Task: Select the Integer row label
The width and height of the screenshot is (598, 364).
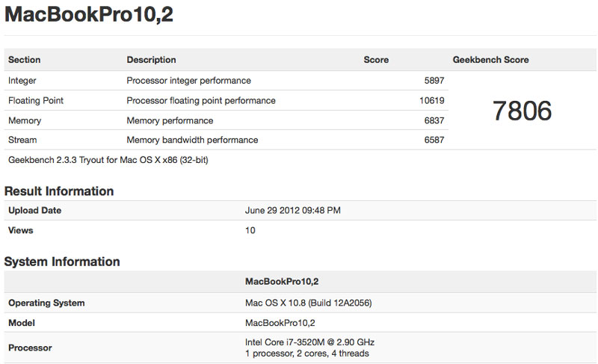Action: click(22, 81)
